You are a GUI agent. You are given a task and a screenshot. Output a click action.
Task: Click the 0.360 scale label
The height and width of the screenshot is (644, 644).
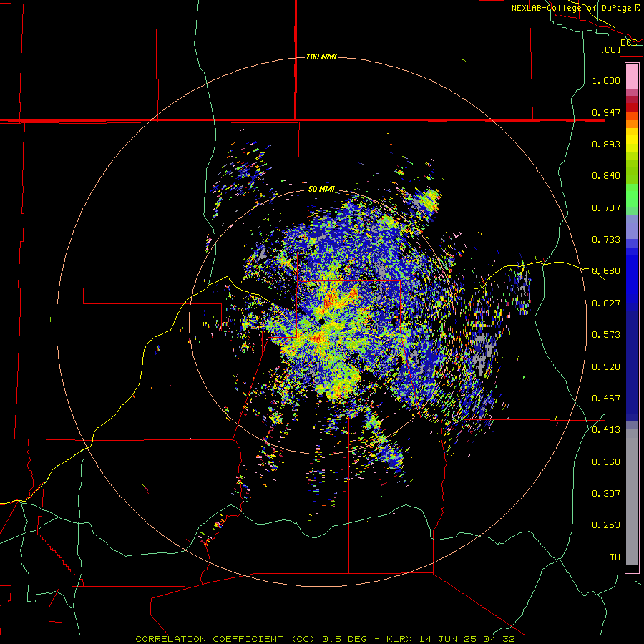pyautogui.click(x=606, y=462)
